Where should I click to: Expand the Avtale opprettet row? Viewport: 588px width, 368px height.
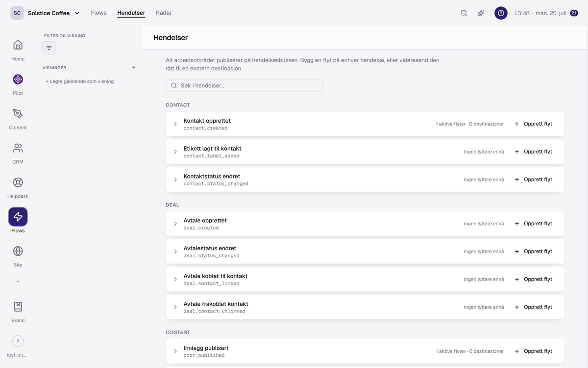(175, 224)
